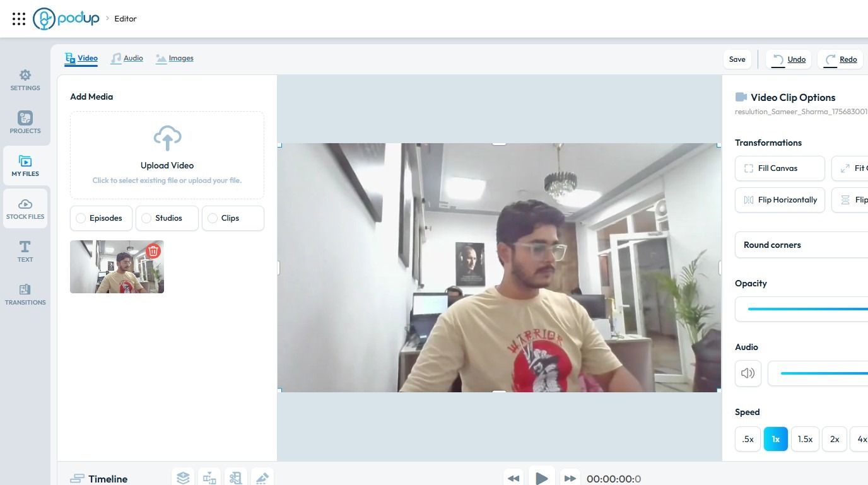Fast-forward the video playback

pos(570,479)
